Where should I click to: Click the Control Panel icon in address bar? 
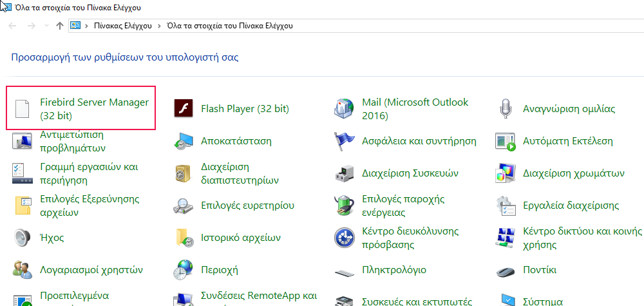[75, 26]
